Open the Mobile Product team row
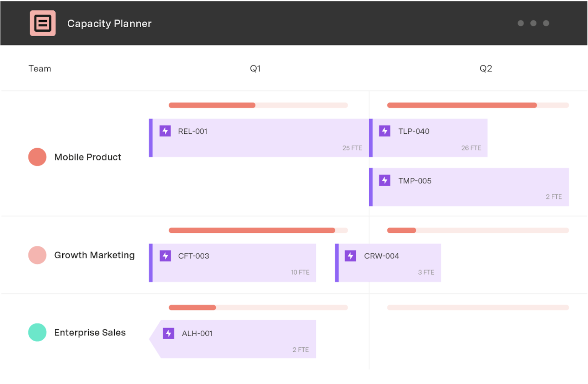588x384 pixels. (x=88, y=157)
